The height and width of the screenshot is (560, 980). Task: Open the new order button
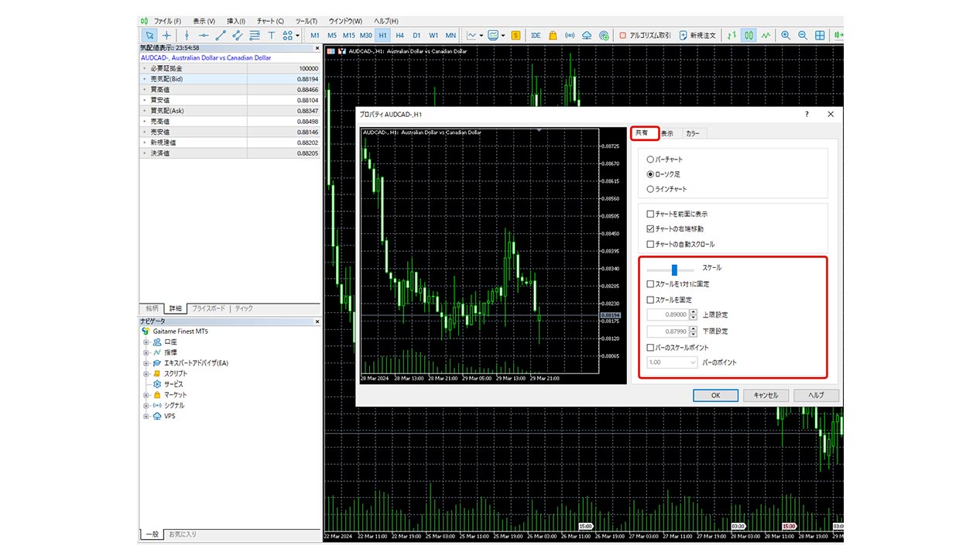[x=697, y=36]
